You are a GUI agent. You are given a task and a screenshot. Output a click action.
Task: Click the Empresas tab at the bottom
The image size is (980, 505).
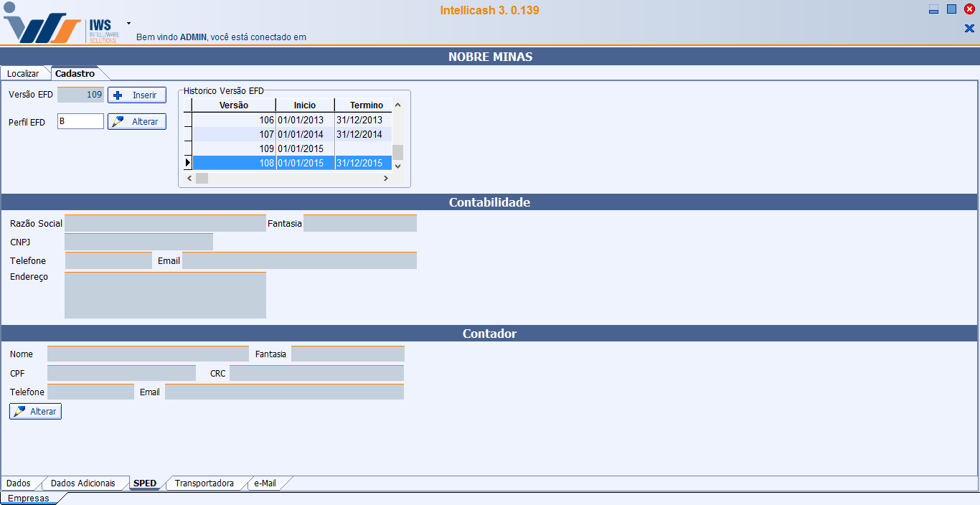(29, 499)
